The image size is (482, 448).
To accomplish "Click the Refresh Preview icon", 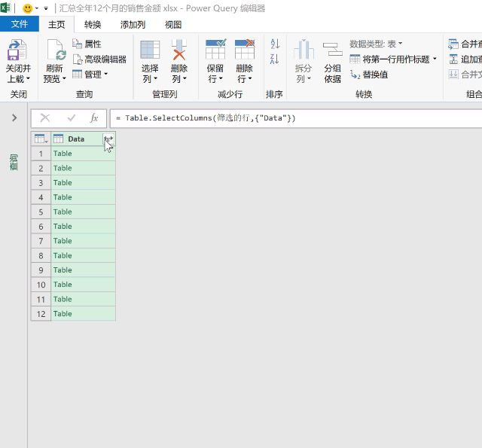I will point(55,51).
